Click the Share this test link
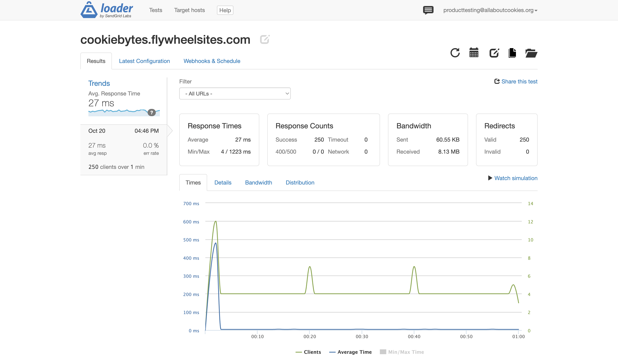Screen dimensions: 618x364 [519, 81]
